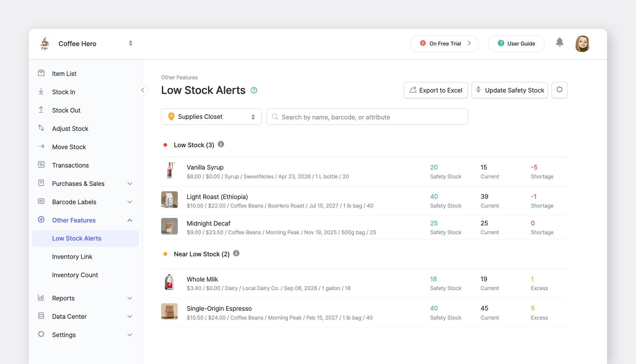Select Inventory Count from the sidebar
The width and height of the screenshot is (636, 364).
coord(75,275)
